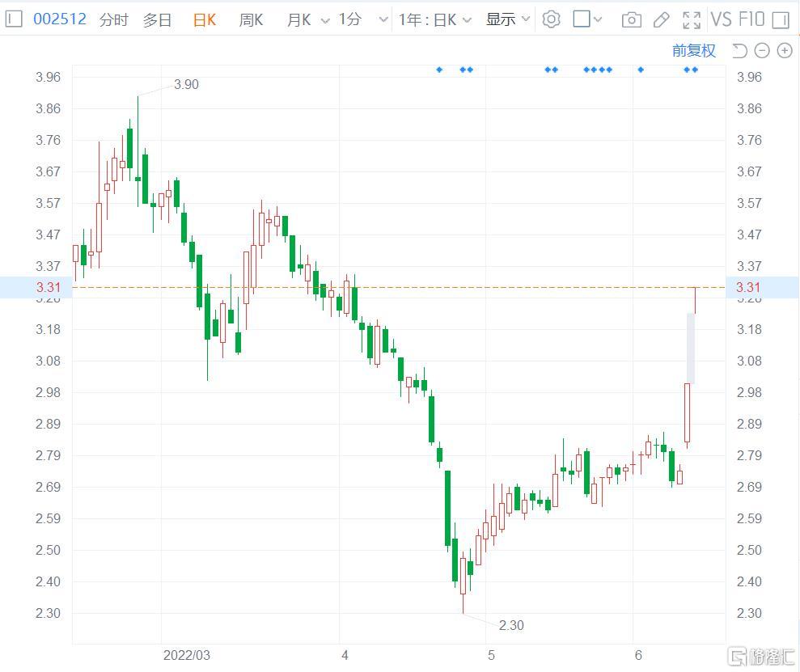Open the F10 company info
Viewport: 800px width, 672px height.
(x=751, y=19)
